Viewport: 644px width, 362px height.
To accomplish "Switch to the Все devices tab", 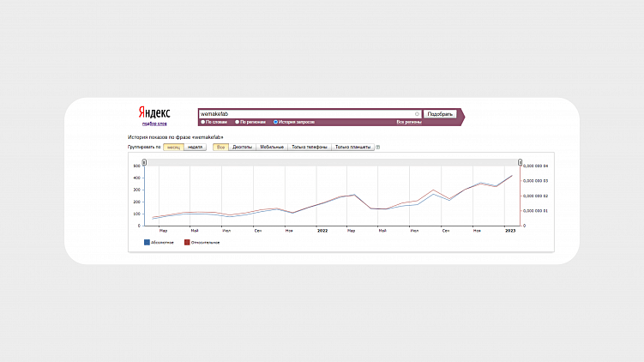I will click(220, 147).
